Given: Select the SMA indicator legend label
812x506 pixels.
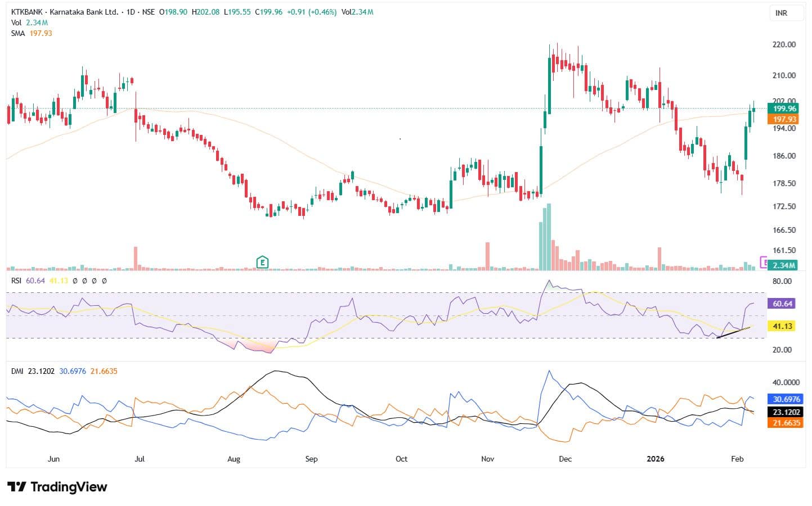Looking at the screenshot, I should click(x=18, y=33).
